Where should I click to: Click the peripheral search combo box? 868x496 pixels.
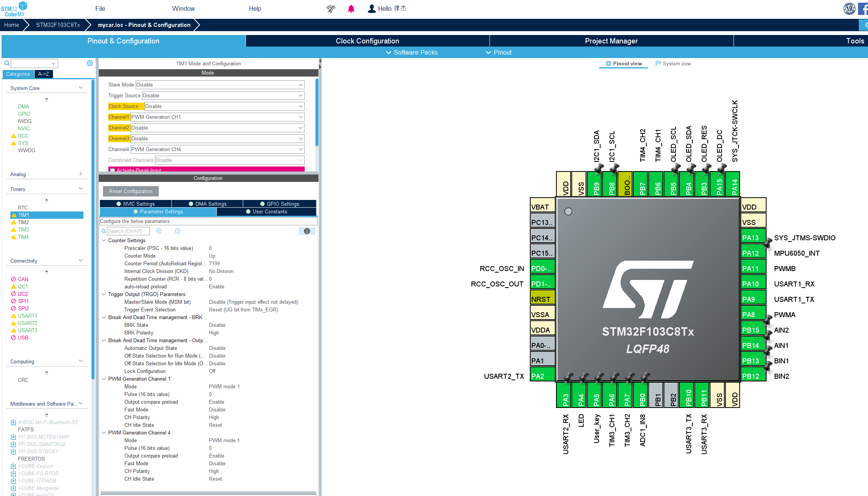pyautogui.click(x=34, y=63)
